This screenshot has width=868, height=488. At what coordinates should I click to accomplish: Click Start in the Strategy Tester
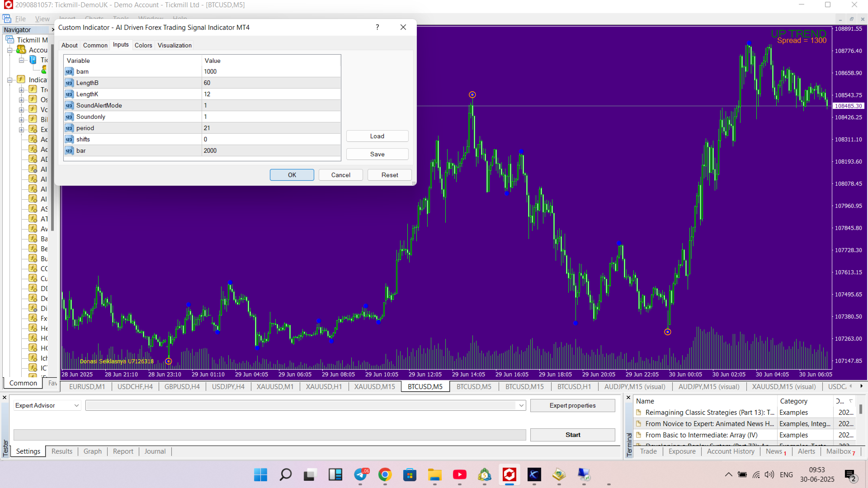[x=572, y=434]
